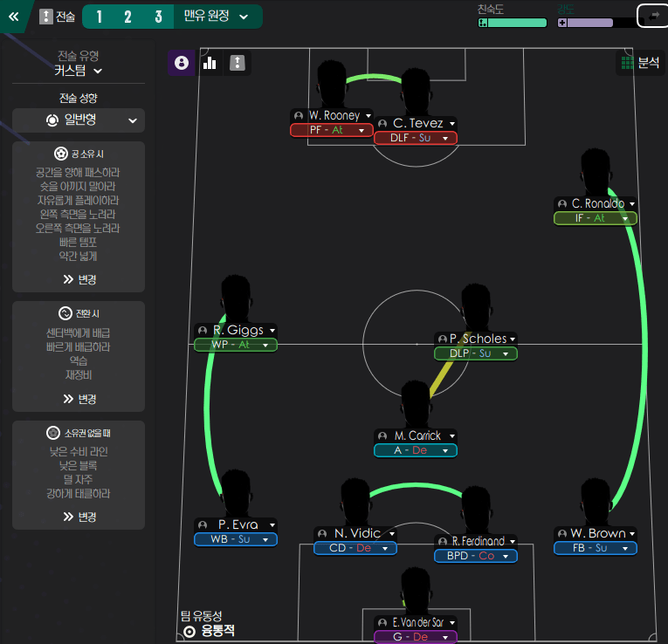The height and width of the screenshot is (644, 668).
Task: Open C. Ronaldo's IF - At role dropdown
Action: click(x=596, y=218)
